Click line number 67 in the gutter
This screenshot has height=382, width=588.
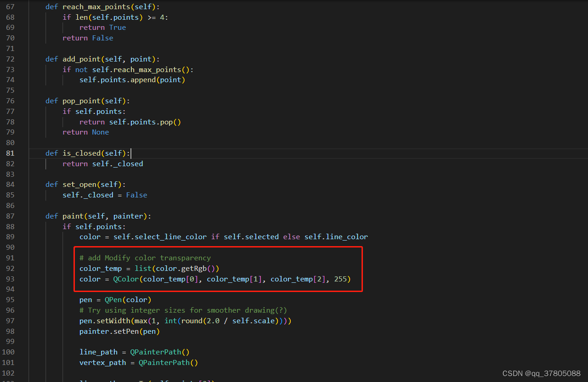(x=10, y=7)
